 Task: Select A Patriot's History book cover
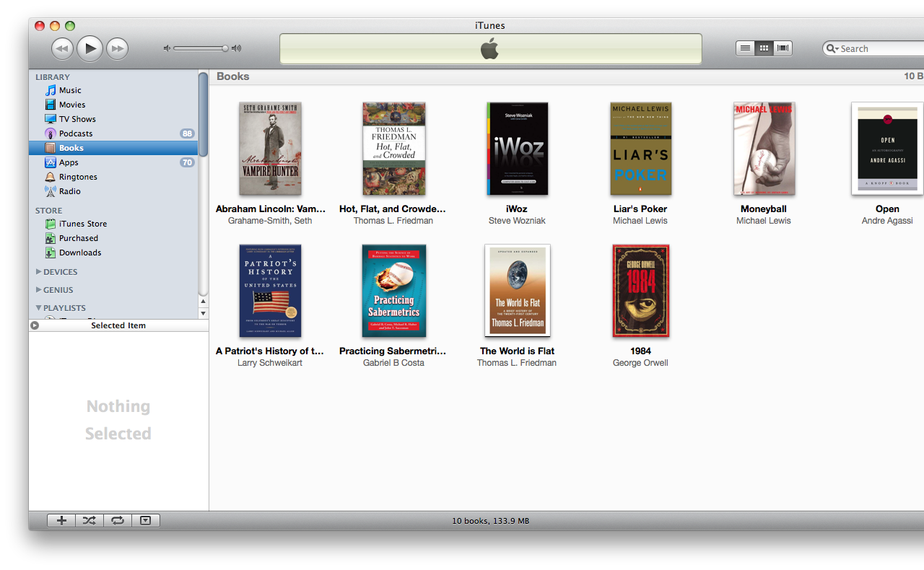(x=270, y=291)
